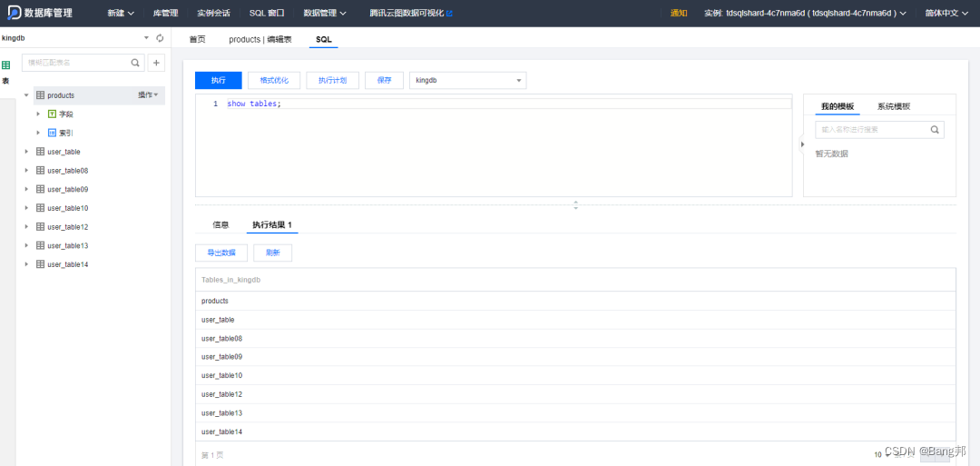Open the kingdb dropdown in SQL toolbar
Screen dimensions: 980x466
[x=467, y=80]
